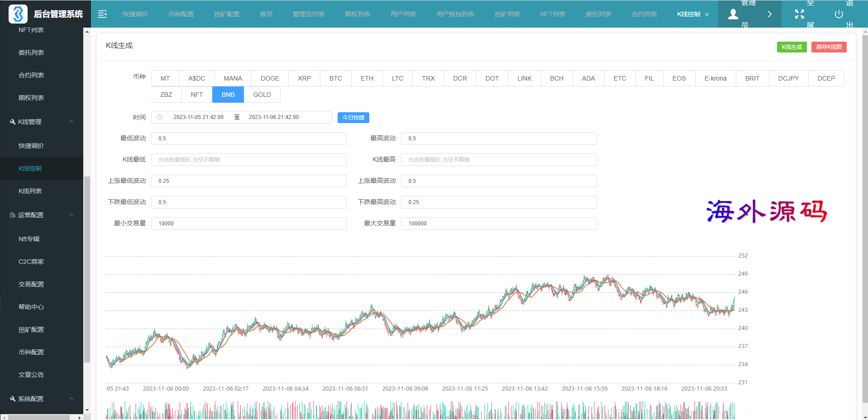The height and width of the screenshot is (420, 868).
Task: Click the red 保存K线图 button
Action: [x=829, y=47]
